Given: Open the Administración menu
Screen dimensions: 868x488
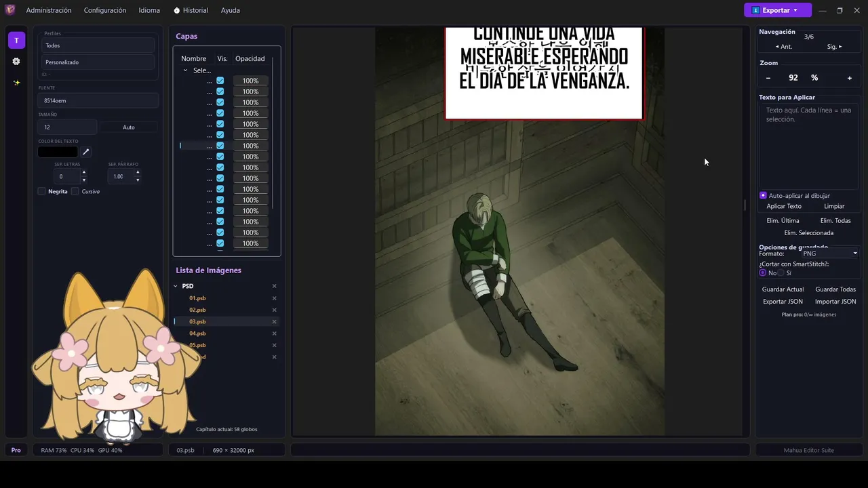Looking at the screenshot, I should [x=49, y=10].
